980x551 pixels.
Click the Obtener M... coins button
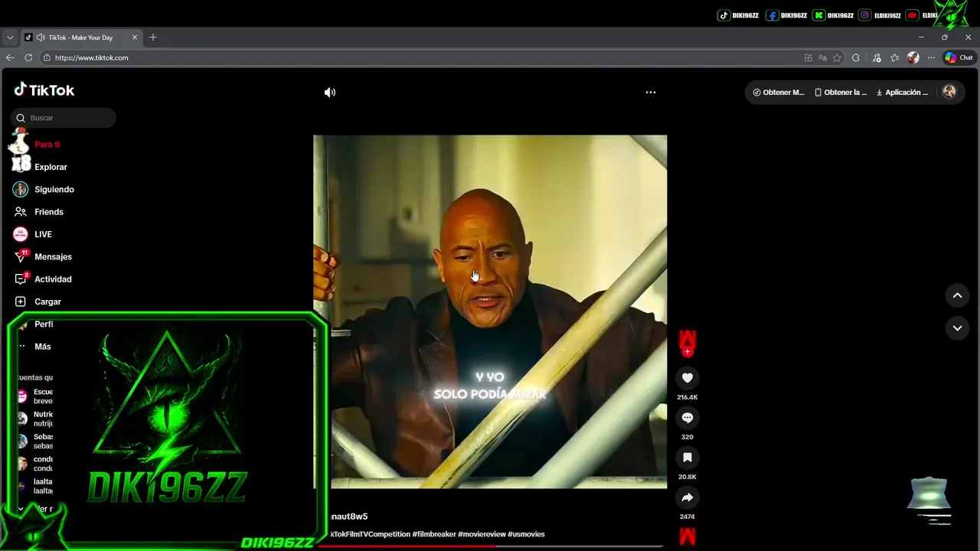point(779,93)
